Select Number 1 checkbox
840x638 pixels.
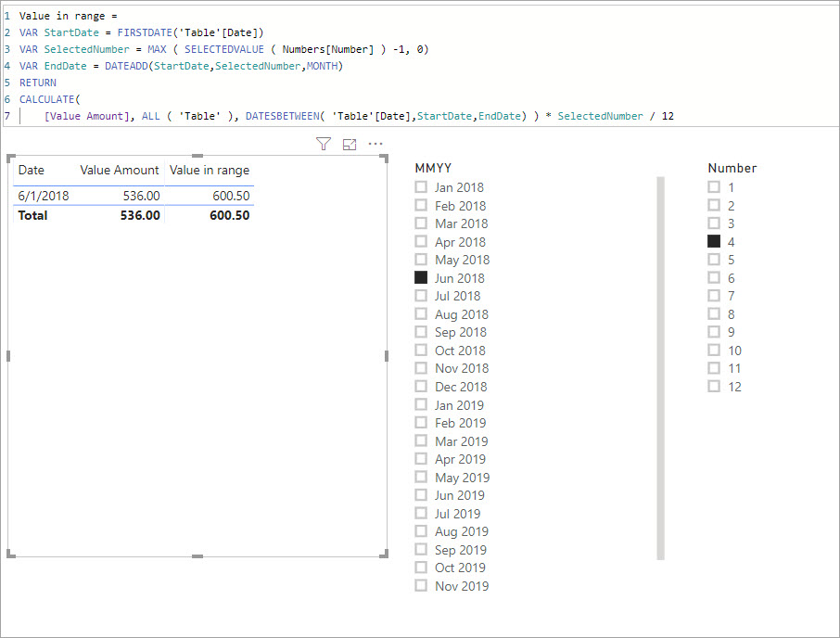tap(714, 187)
